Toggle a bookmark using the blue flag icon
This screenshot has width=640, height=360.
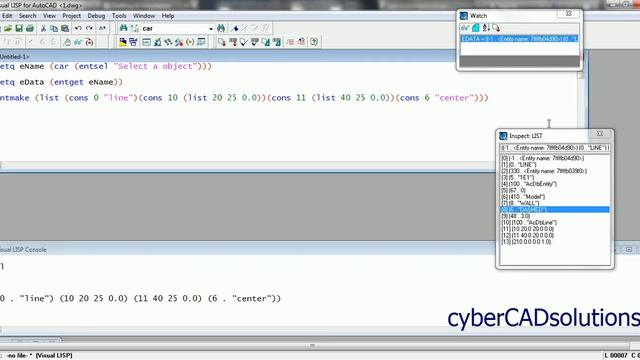235,28
